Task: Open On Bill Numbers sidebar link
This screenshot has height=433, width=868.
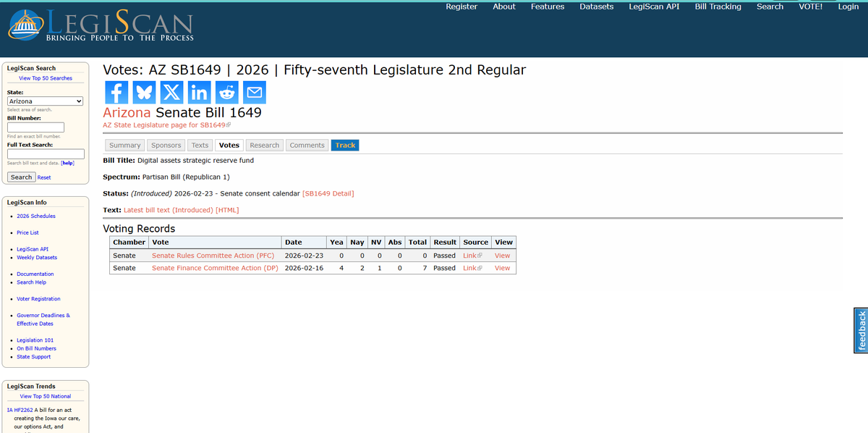Action: pyautogui.click(x=36, y=348)
